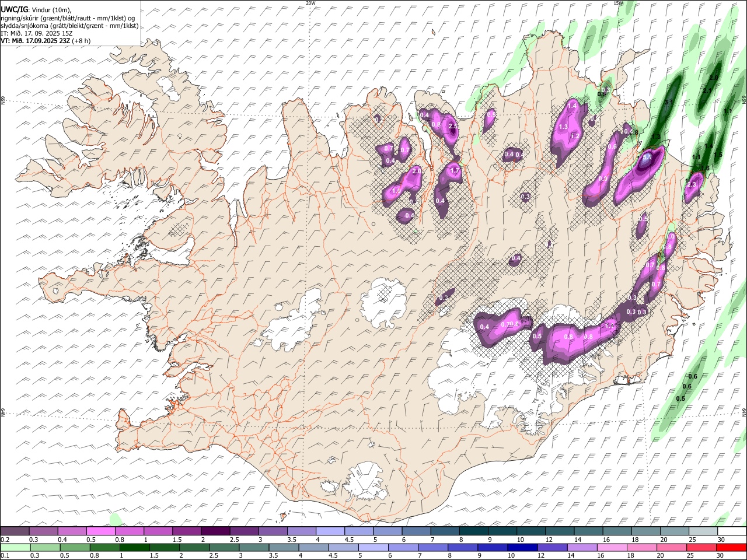
Task: Click the darkest purple 2 swatch in upper legend
Action: pyautogui.click(x=215, y=531)
